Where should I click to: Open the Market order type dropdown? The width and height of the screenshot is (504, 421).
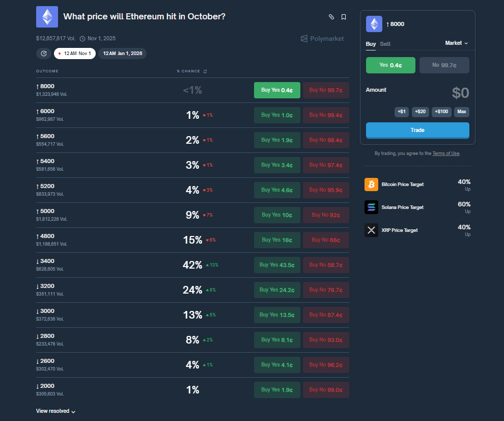point(456,43)
